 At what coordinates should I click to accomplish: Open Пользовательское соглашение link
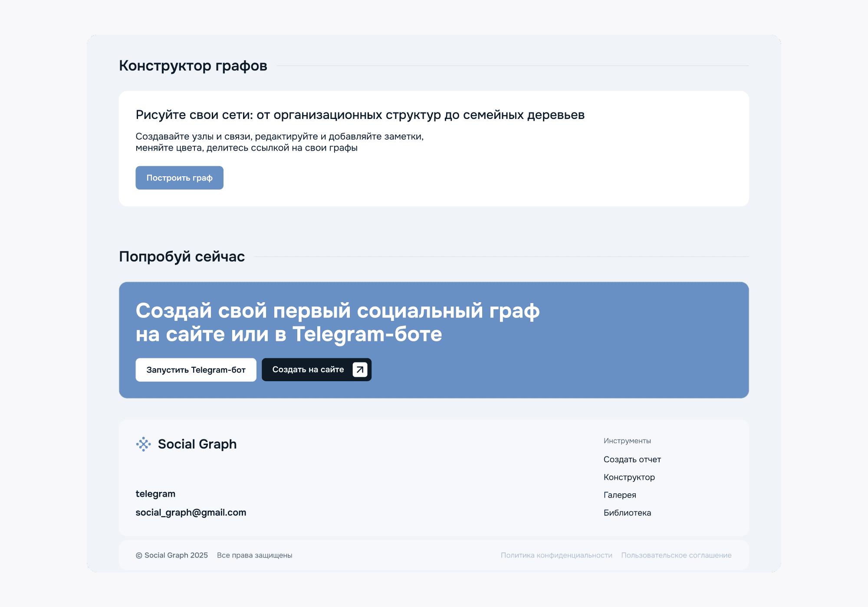pos(676,555)
